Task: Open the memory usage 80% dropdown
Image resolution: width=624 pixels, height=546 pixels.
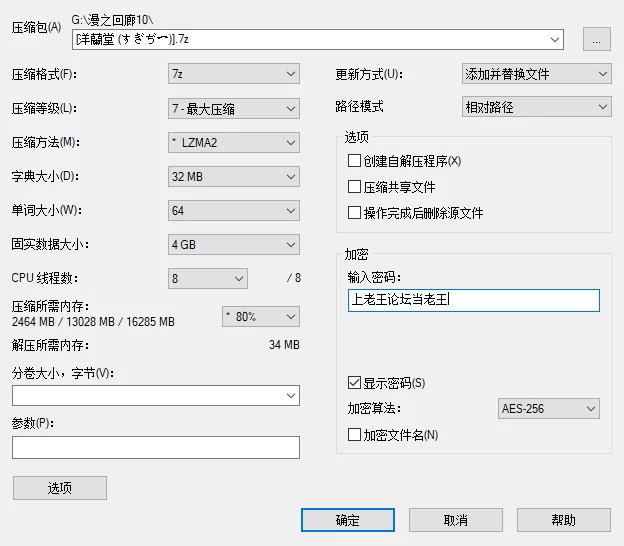Action: tap(260, 316)
